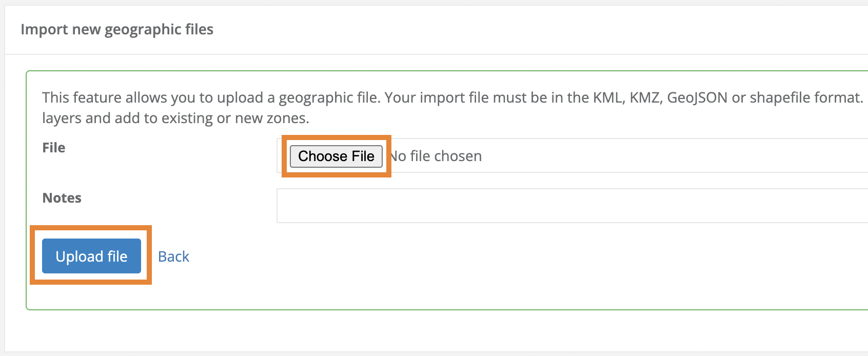Trigger Choose File to pick a KML file
The width and height of the screenshot is (868, 356).
(336, 156)
